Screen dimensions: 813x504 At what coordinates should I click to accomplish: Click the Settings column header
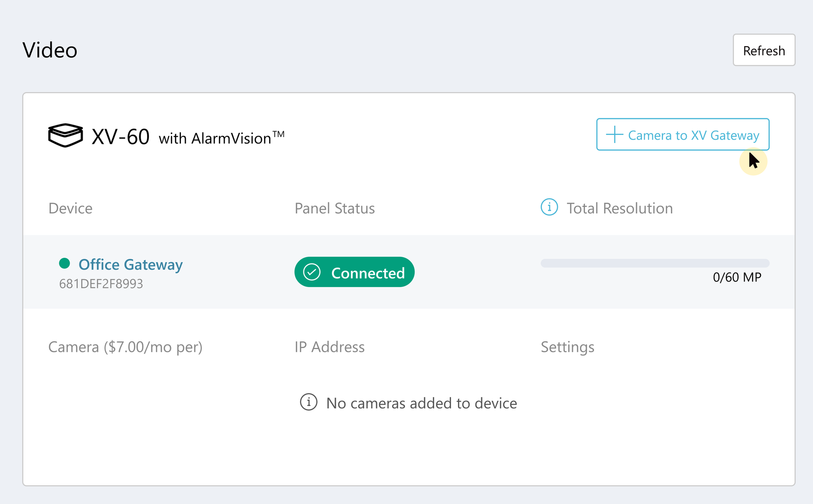click(567, 347)
